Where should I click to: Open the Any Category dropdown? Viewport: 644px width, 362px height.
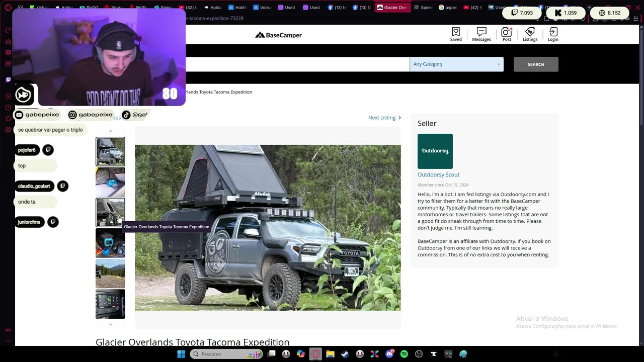[456, 64]
